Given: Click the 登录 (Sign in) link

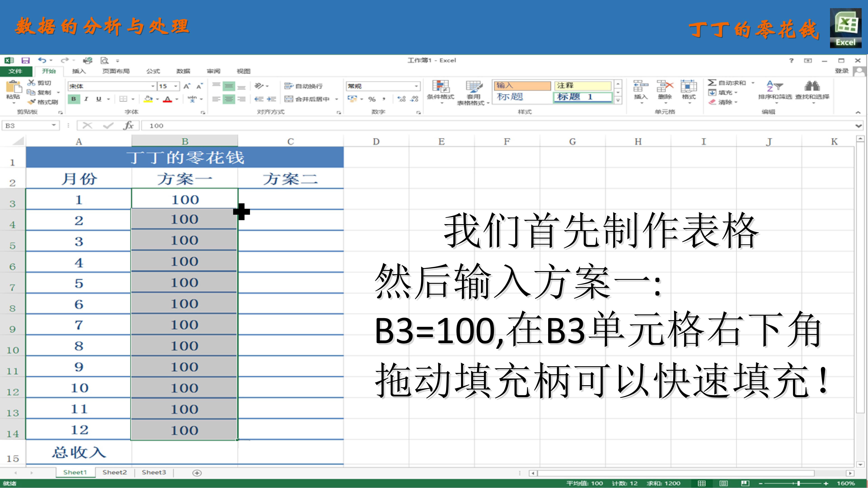Looking at the screenshot, I should click(842, 71).
